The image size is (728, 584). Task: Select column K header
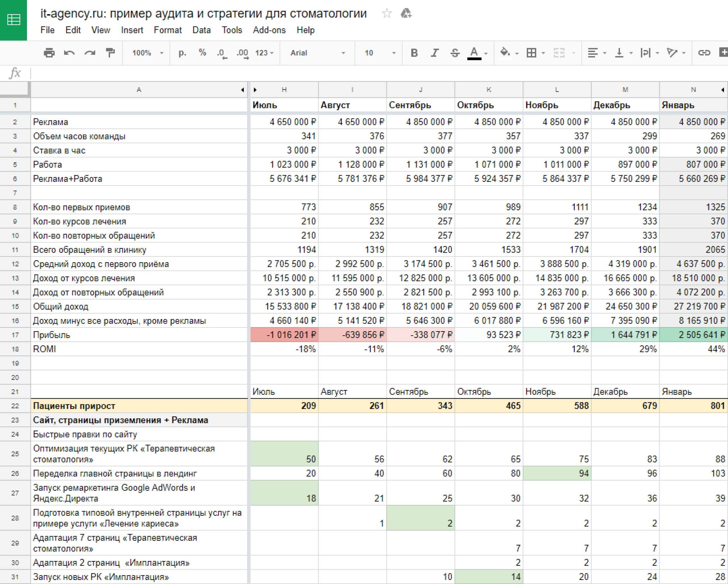[489, 90]
